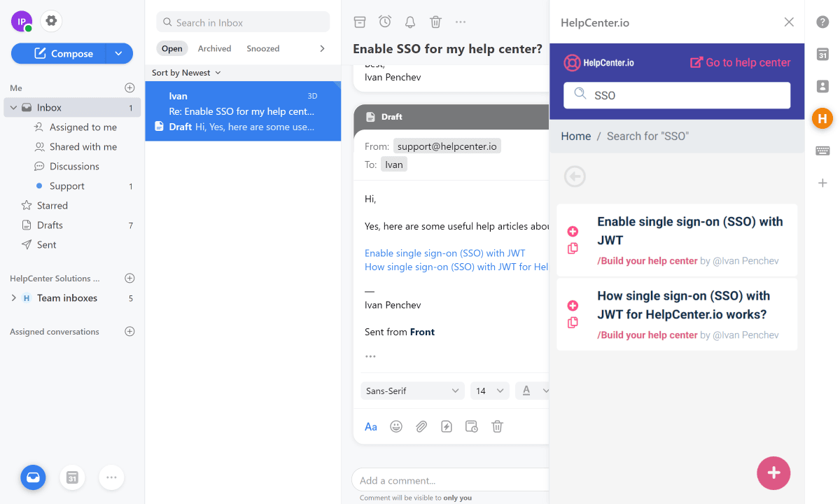The height and width of the screenshot is (504, 840).
Task: Open the more options bubble at bottom left
Action: tap(111, 477)
